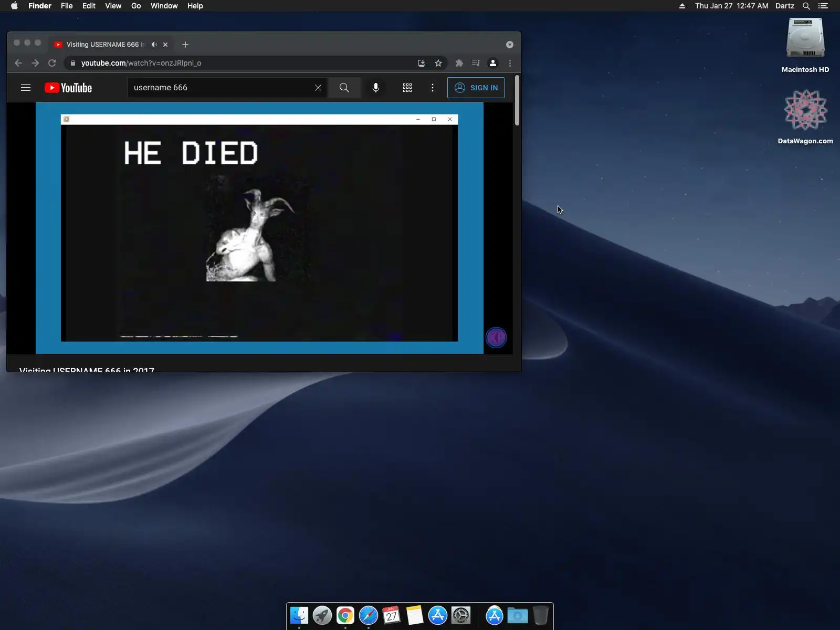Open Launchpad from the Dock
840x630 pixels.
(322, 615)
